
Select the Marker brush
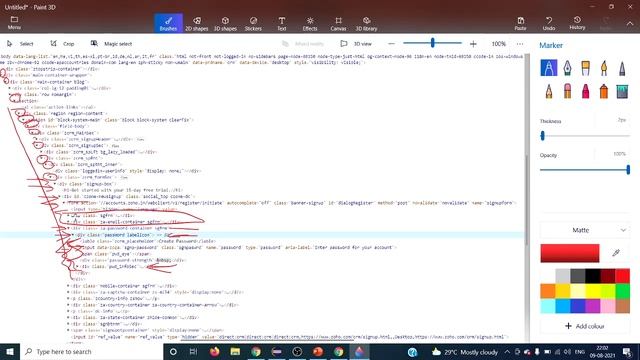click(549, 68)
